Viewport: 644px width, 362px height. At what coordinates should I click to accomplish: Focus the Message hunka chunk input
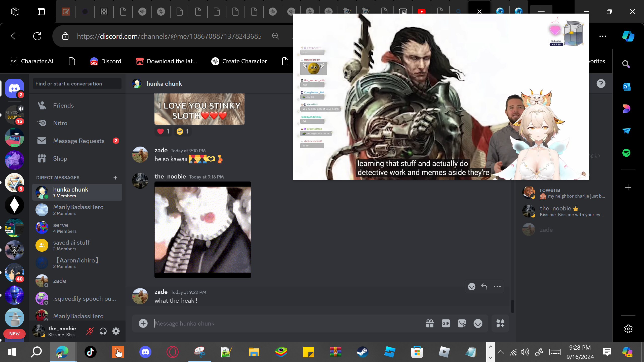(287, 323)
